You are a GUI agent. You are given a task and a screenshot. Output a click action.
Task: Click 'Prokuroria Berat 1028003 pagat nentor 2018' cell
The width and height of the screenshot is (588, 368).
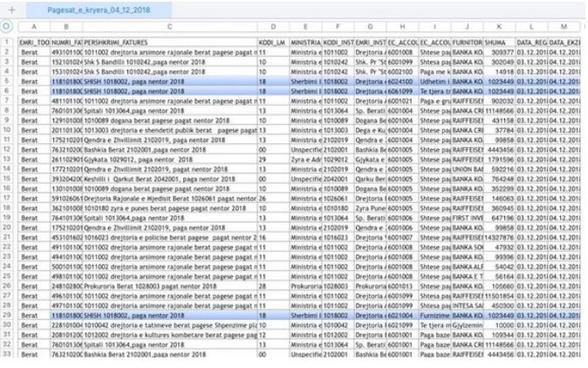click(x=169, y=286)
